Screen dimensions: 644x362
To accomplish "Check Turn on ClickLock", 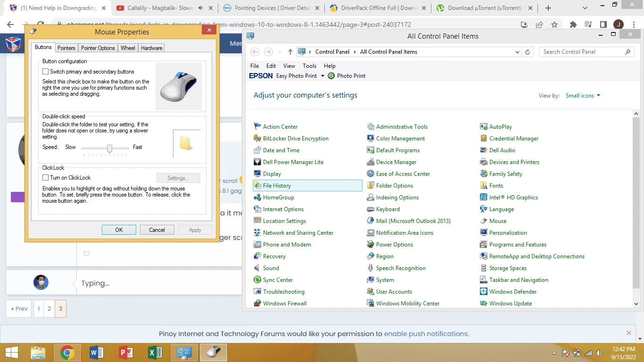I will click(46, 178).
